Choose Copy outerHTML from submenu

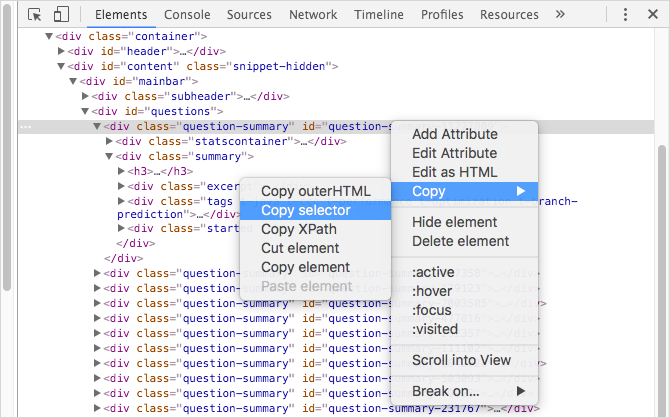click(x=315, y=191)
